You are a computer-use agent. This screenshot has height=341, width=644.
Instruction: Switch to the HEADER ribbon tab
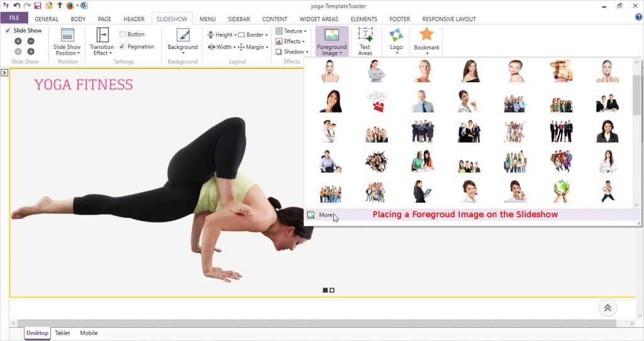pyautogui.click(x=133, y=19)
